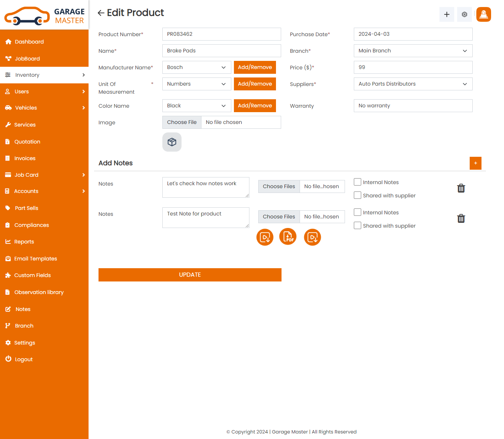This screenshot has height=439, width=504.
Task: Open the Manufacturer Name dropdown showing Bosch
Action: pos(196,68)
